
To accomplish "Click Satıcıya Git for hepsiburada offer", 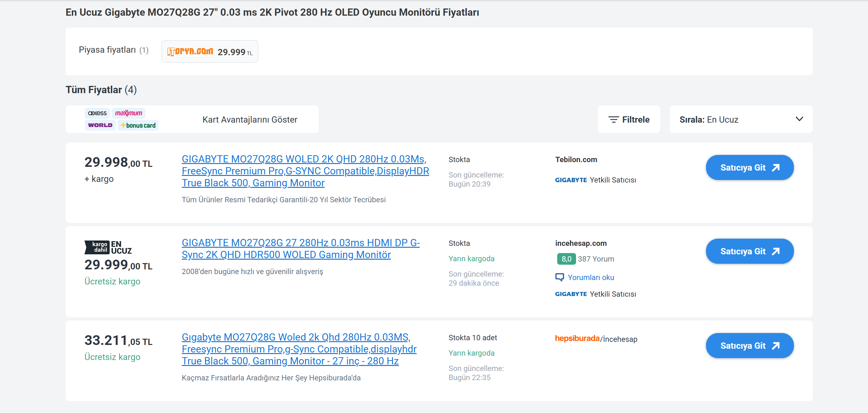I will 749,346.
